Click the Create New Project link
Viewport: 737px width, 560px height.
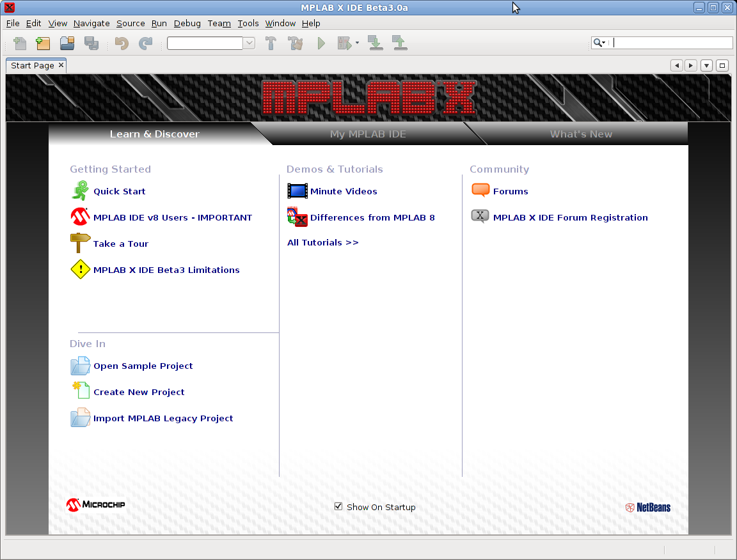click(x=139, y=393)
